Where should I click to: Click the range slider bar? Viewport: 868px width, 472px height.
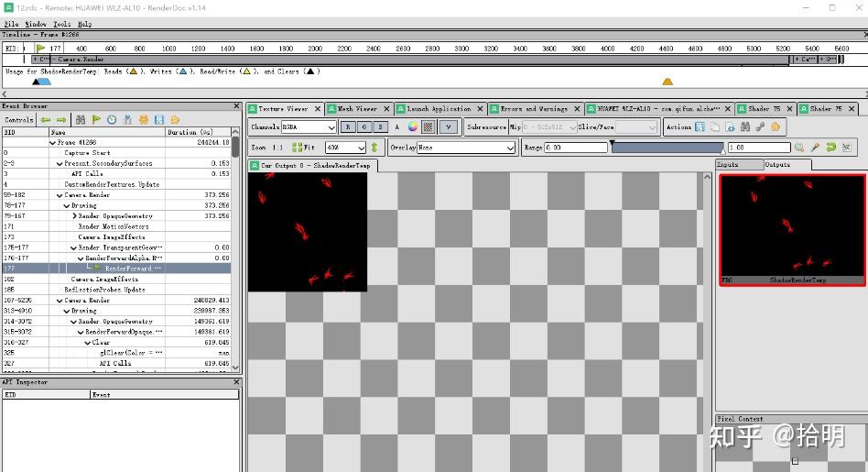[666, 147]
